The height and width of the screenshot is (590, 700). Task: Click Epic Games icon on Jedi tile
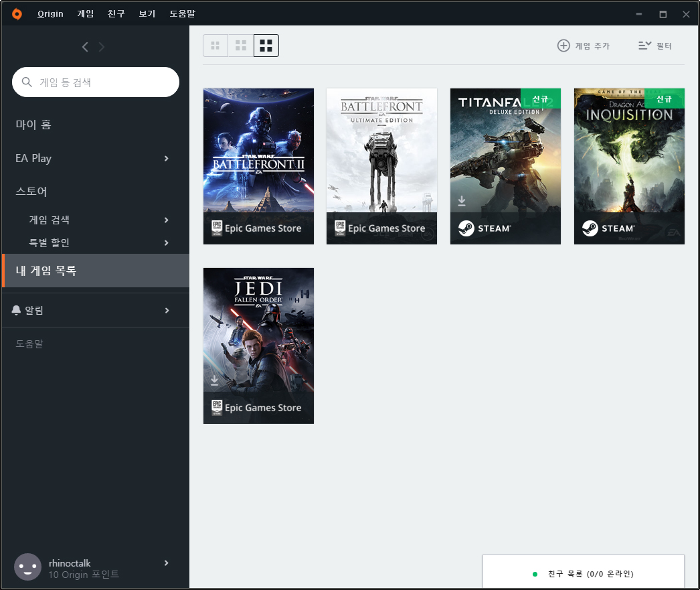[217, 408]
